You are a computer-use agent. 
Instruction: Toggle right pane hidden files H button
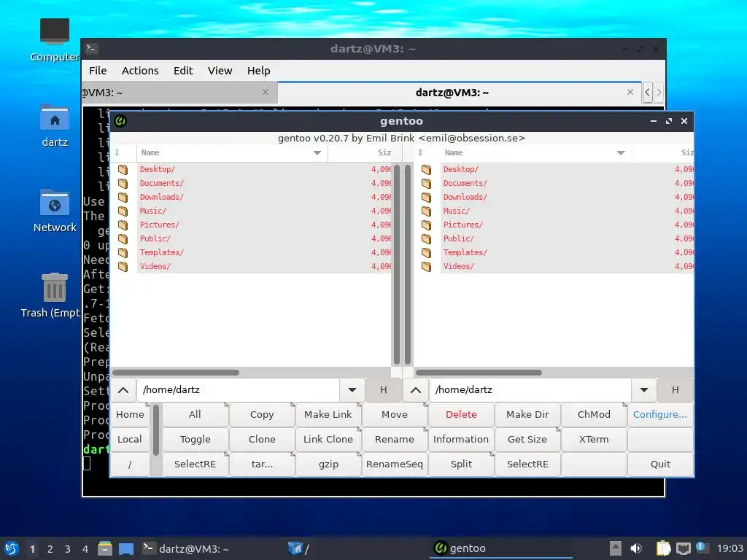click(675, 390)
